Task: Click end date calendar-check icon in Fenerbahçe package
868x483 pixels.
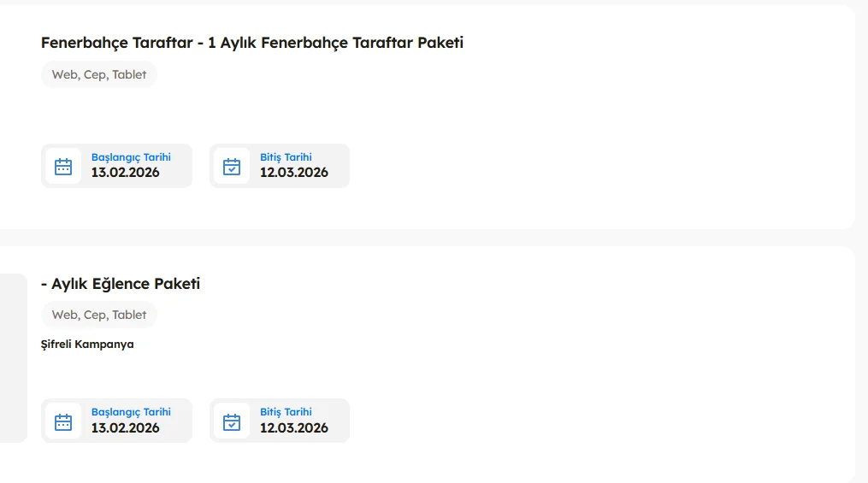Action: [232, 167]
